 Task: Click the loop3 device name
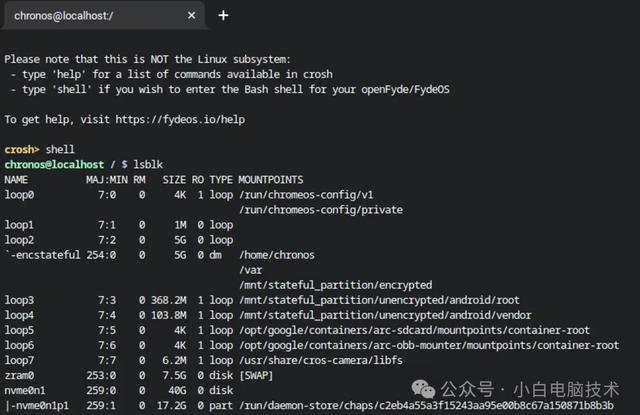coord(19,300)
